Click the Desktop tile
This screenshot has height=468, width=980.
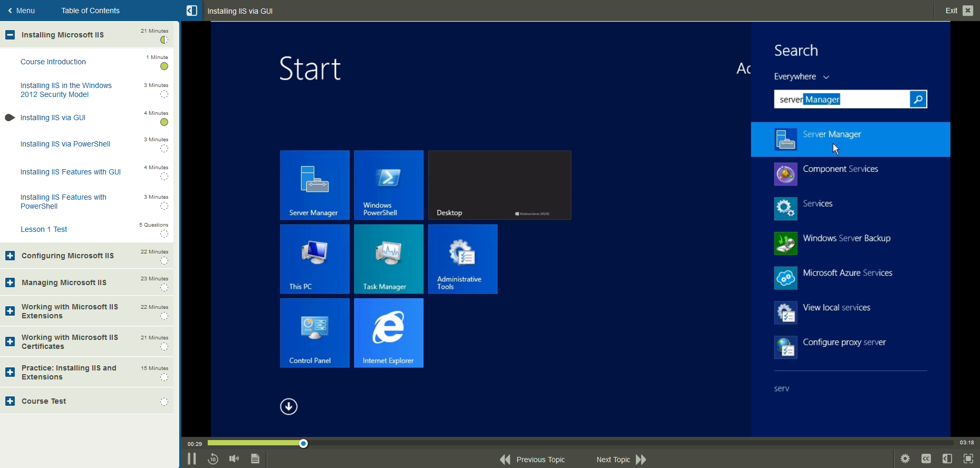pyautogui.click(x=500, y=185)
